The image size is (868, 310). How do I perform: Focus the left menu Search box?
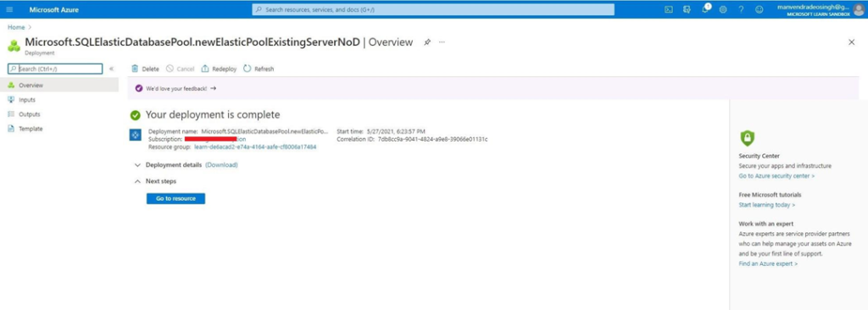tap(55, 69)
